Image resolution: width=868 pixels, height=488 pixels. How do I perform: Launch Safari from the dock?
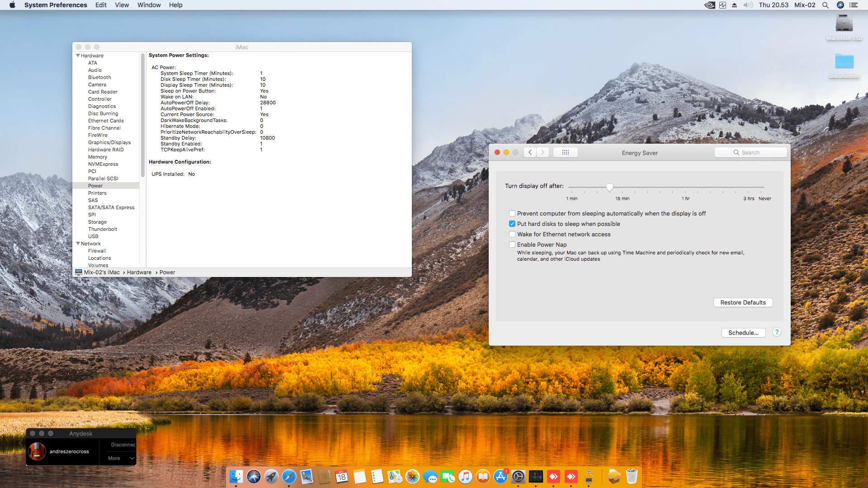point(289,477)
